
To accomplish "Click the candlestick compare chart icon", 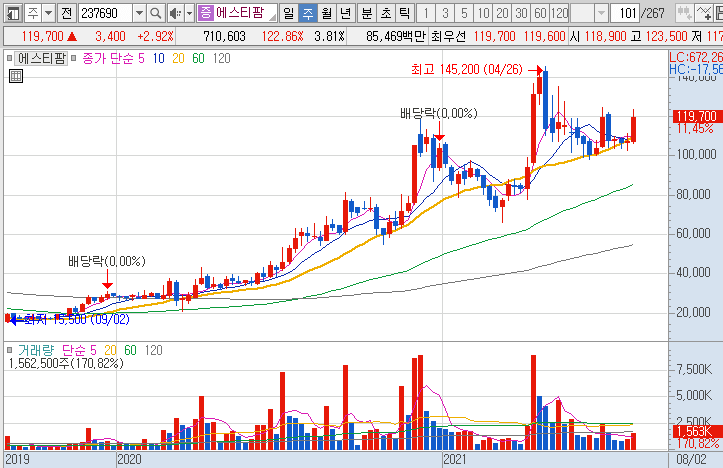I will pos(684,13).
